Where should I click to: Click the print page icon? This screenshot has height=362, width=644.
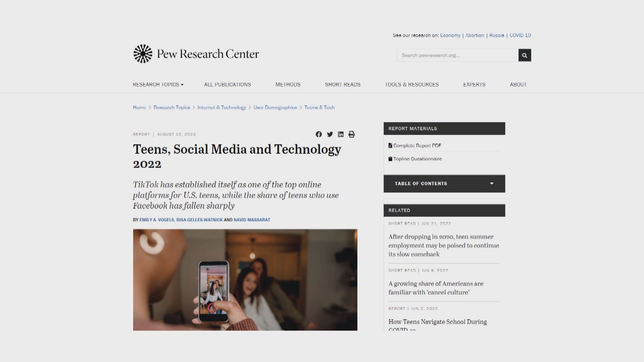coord(352,134)
